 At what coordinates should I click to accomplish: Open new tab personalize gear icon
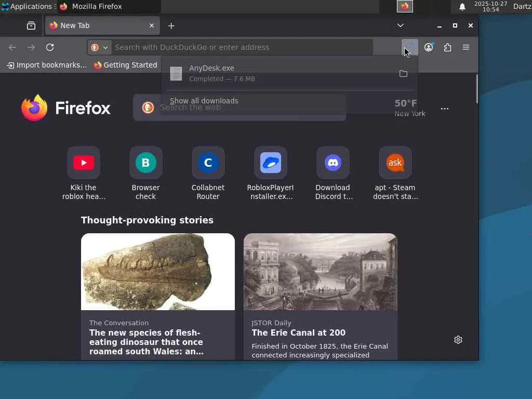click(458, 340)
